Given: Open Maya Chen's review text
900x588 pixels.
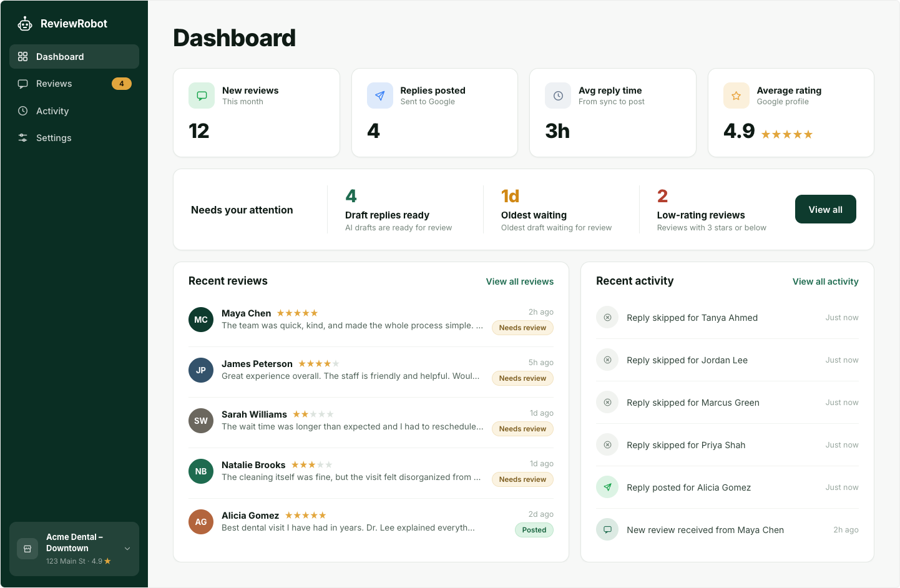Looking at the screenshot, I should pos(352,326).
